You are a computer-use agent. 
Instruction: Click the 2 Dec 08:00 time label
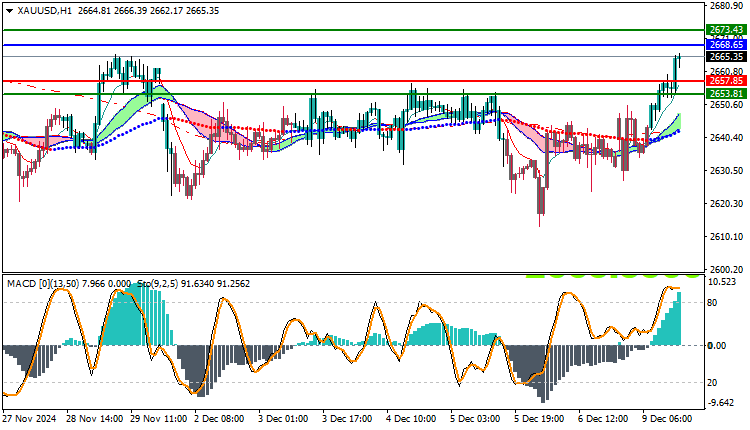point(220,419)
